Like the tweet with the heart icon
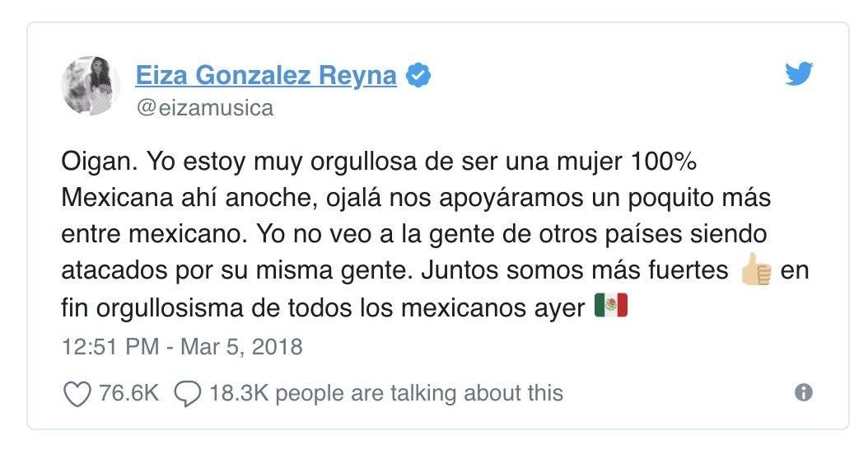 77,394
